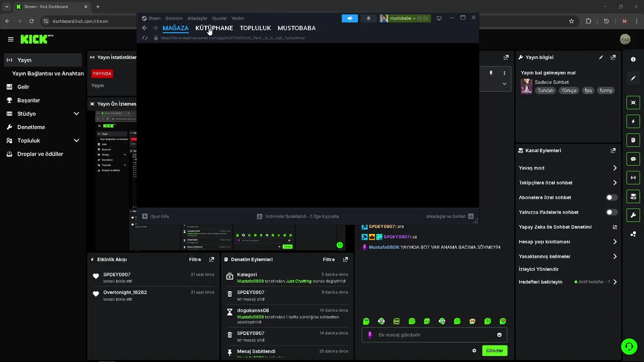Viewport: 644px width, 362px height.
Task: Open Steam Yardım menu
Action: click(237, 18)
